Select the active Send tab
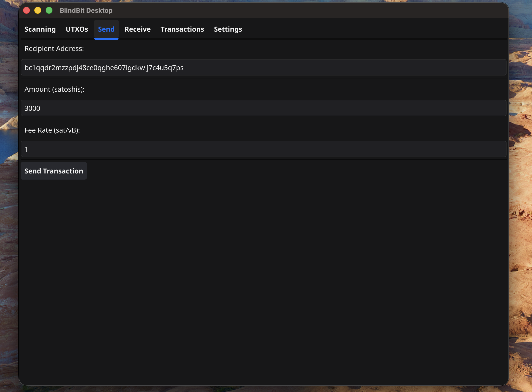 click(x=106, y=29)
